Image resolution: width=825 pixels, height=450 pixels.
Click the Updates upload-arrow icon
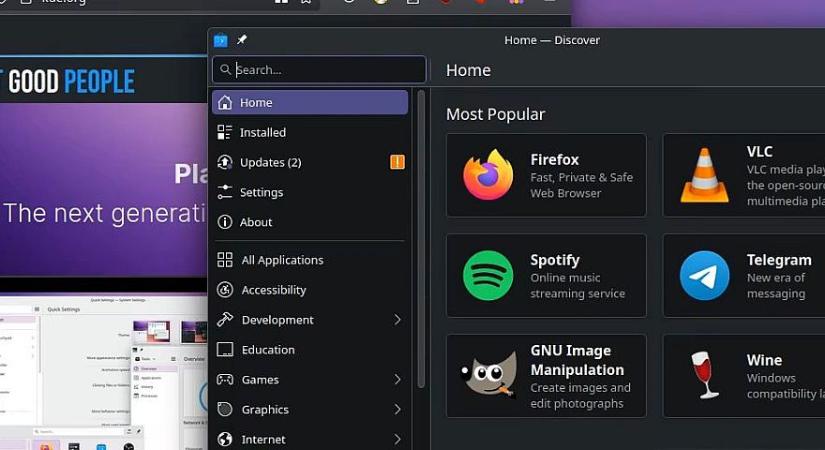point(225,162)
